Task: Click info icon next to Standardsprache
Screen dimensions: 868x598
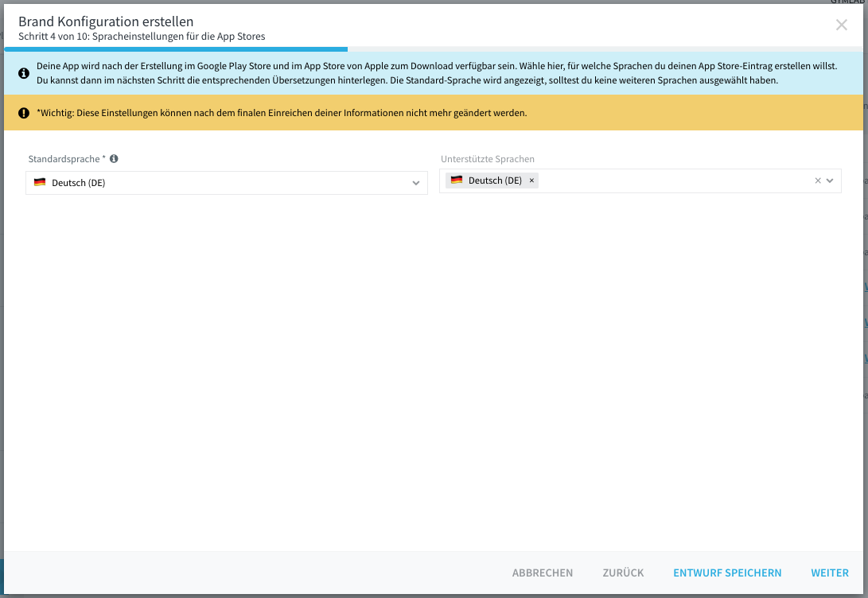Action: (x=114, y=159)
